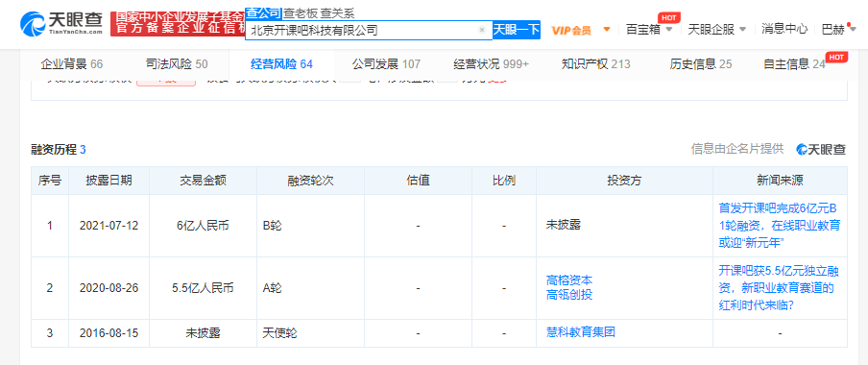Click the 融资历程 section heading
868x365 pixels.
59,150
